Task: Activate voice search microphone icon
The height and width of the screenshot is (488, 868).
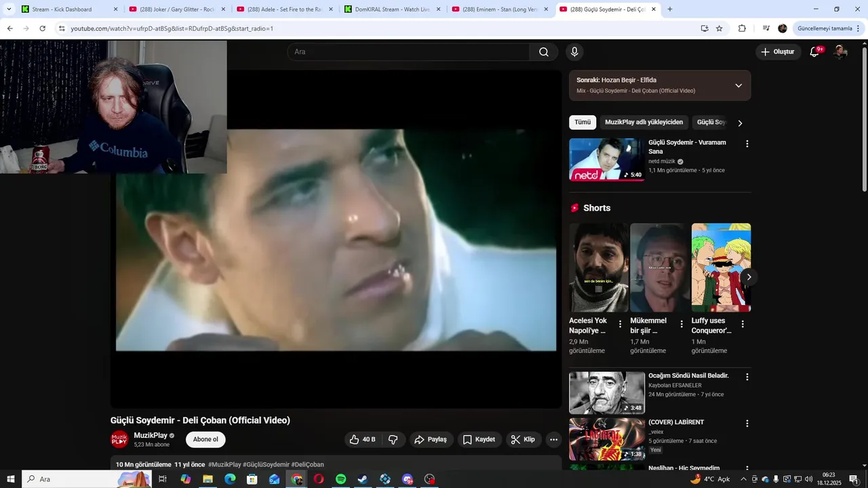Action: [574, 52]
